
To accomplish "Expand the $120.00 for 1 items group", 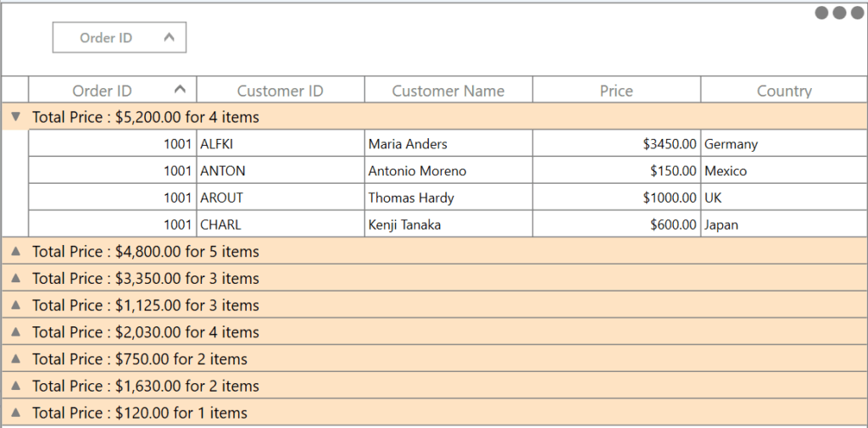I will [15, 413].
